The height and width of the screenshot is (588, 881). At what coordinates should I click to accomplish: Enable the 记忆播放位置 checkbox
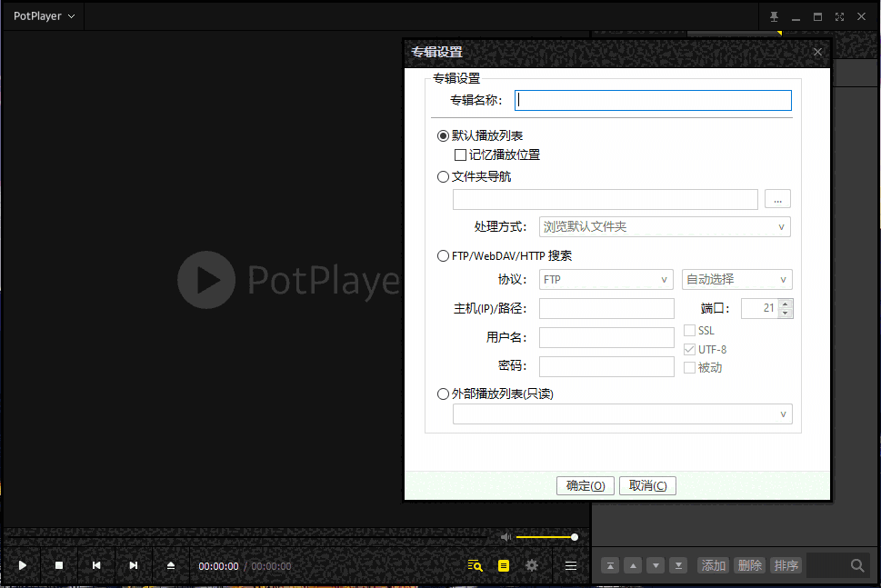460,154
